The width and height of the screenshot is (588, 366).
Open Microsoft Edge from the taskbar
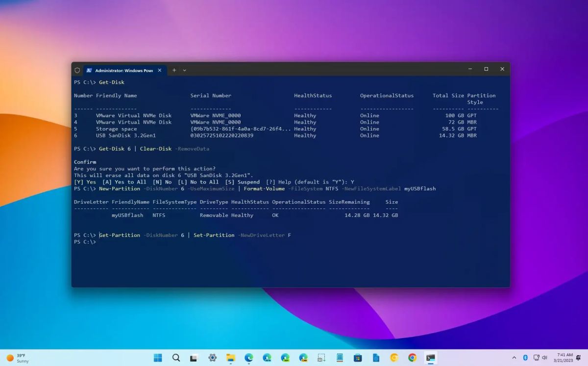click(x=248, y=358)
